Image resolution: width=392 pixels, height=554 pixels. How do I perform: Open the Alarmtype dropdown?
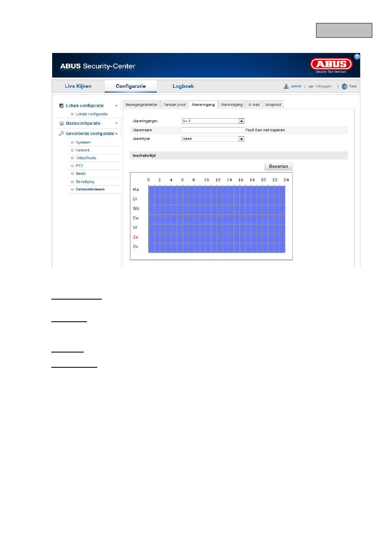[x=213, y=139]
